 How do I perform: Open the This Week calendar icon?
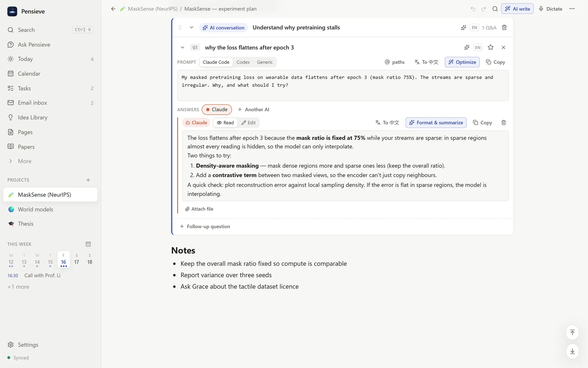(x=88, y=244)
